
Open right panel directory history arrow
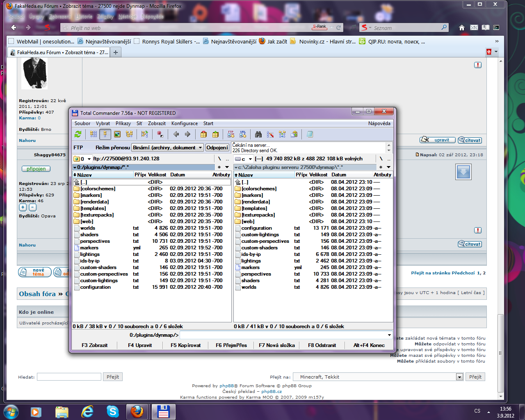tap(388, 167)
